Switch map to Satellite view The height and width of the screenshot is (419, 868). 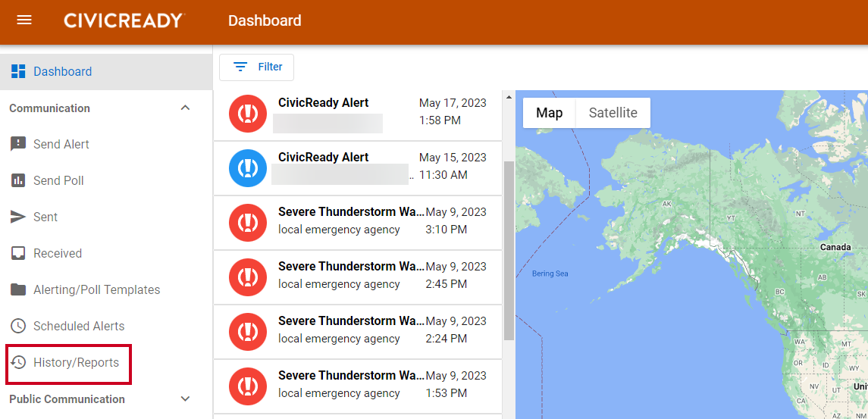[613, 113]
